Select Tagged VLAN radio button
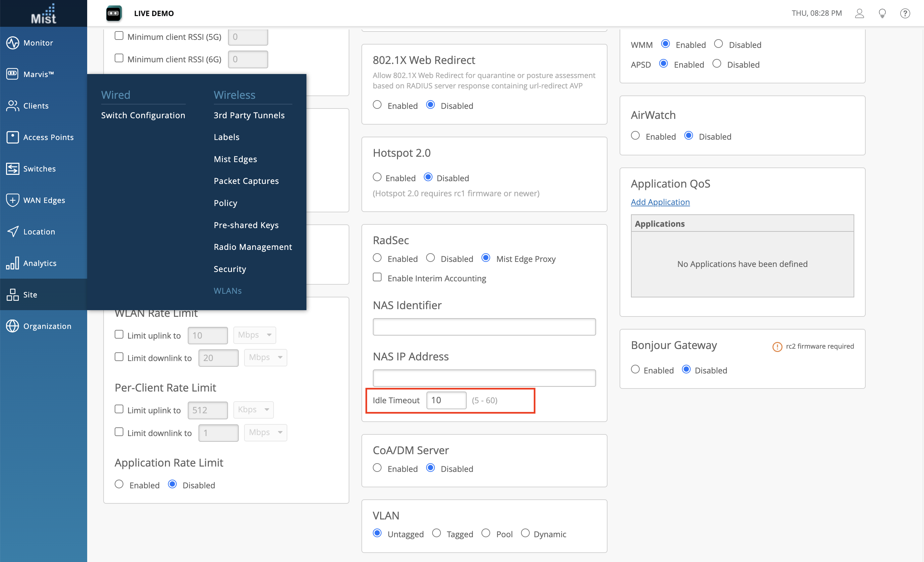Image resolution: width=924 pixels, height=562 pixels. click(436, 533)
